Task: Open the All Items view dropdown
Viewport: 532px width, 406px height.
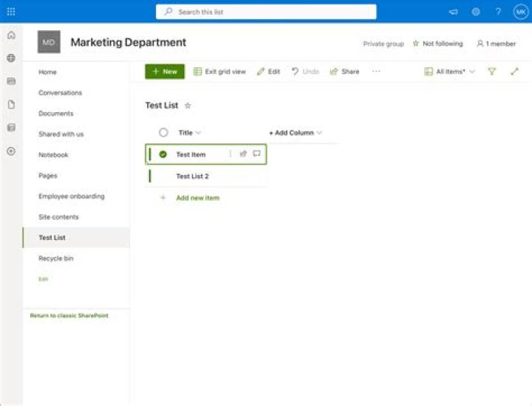Action: pyautogui.click(x=449, y=72)
